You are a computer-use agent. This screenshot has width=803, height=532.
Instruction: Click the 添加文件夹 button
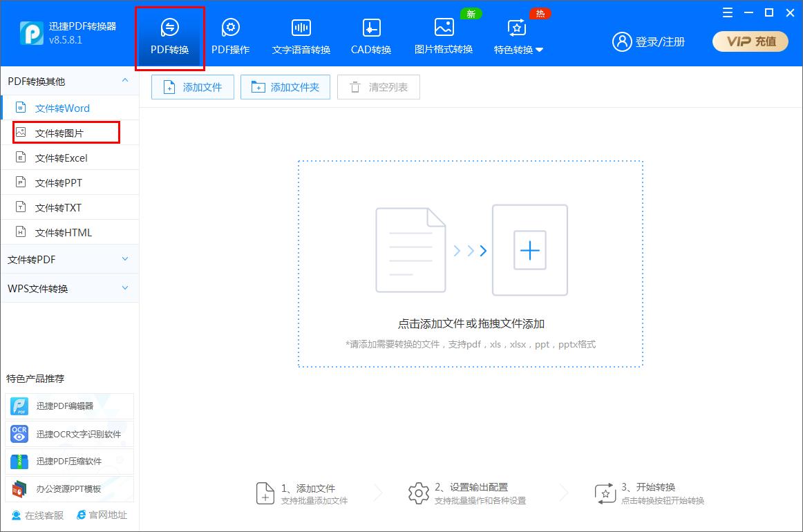tap(285, 87)
